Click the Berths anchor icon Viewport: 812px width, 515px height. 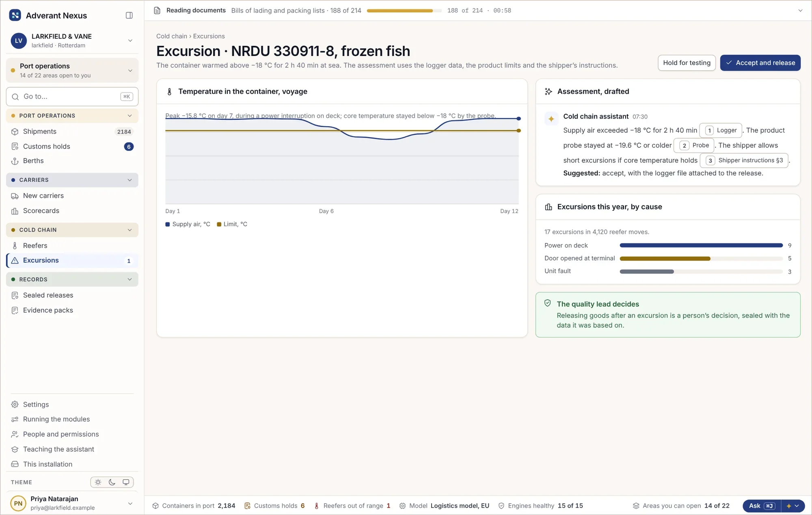(x=15, y=161)
